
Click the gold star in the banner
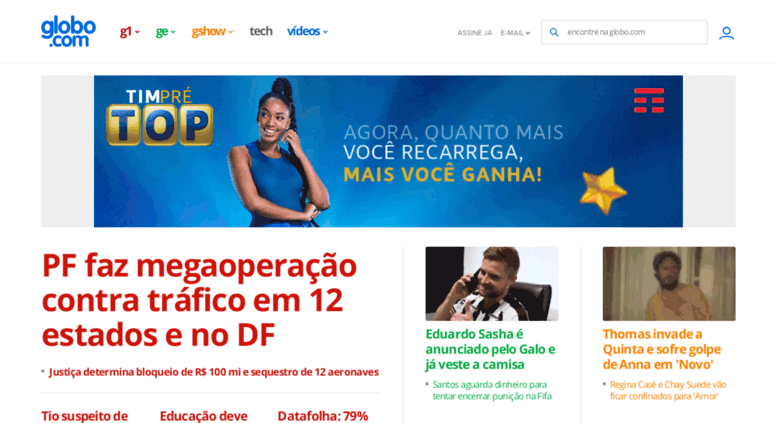(x=603, y=191)
